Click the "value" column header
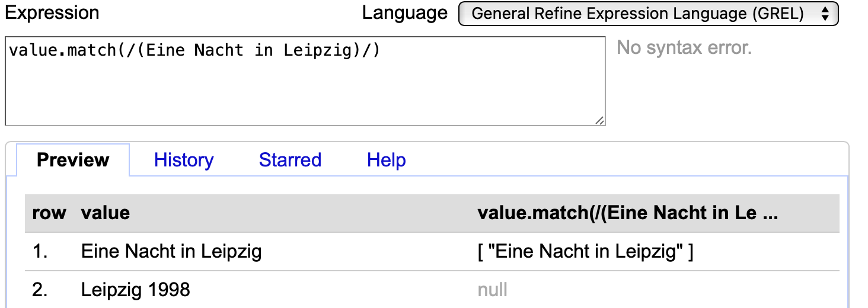The width and height of the screenshot is (868, 308). (x=106, y=213)
